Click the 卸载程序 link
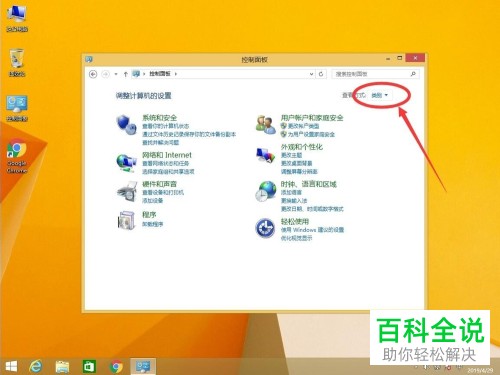This screenshot has height=375, width=500. tap(153, 224)
